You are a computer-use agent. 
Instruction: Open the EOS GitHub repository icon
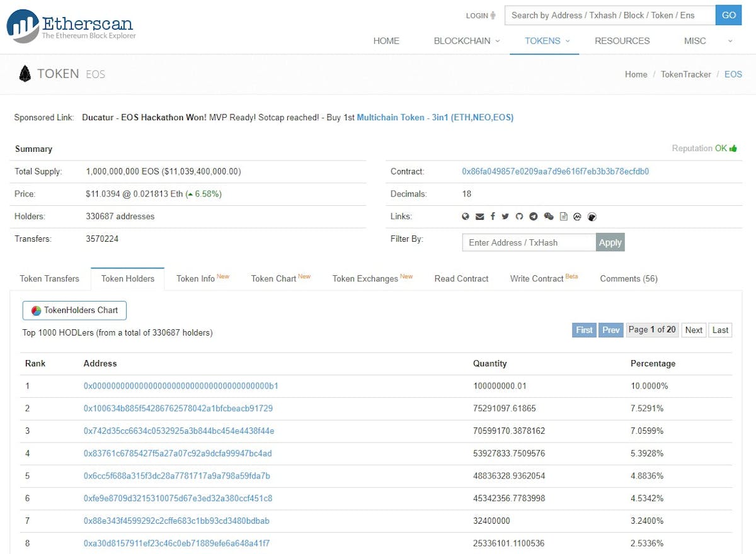519,217
